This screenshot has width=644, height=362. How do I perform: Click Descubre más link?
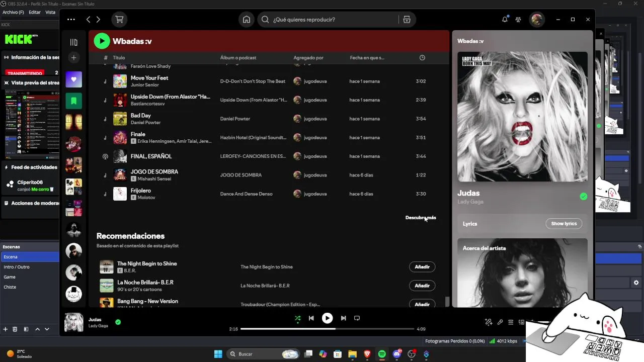pos(421,218)
